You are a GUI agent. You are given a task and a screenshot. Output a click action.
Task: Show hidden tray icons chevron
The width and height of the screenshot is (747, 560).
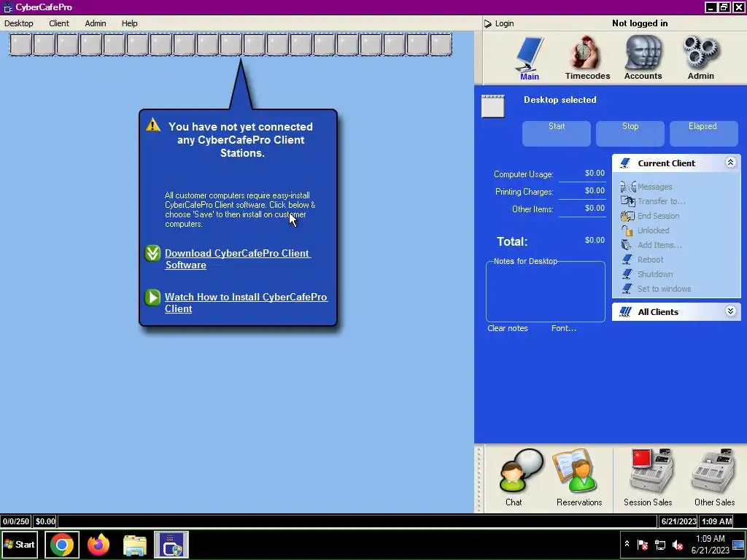(627, 544)
